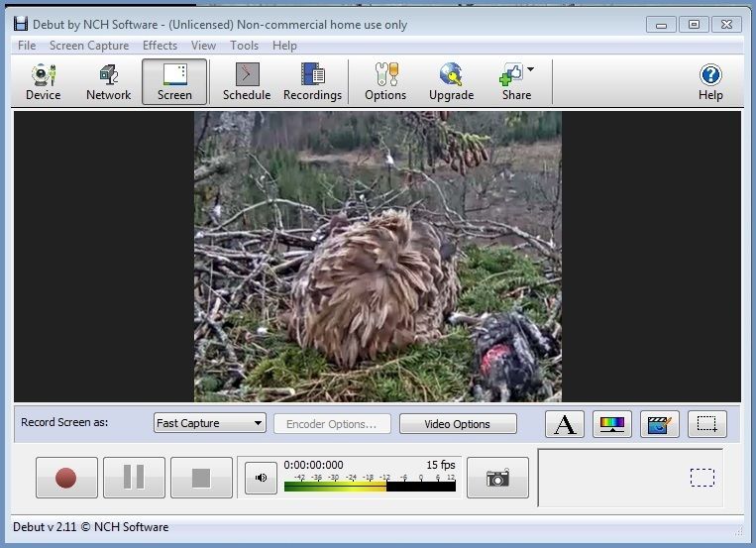Click the Stop recording button
The image size is (756, 548).
[x=201, y=478]
